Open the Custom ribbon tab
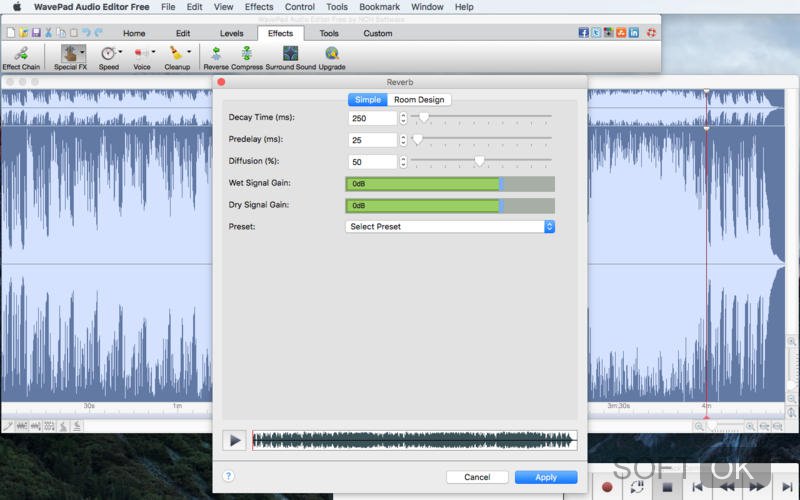Image resolution: width=800 pixels, height=500 pixels. point(378,33)
